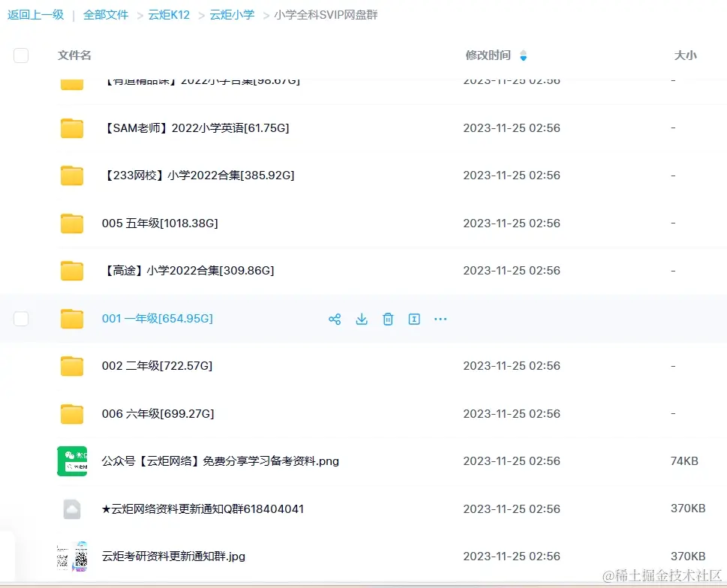This screenshot has width=727, height=588.
Task: Open the 云炬K12 breadcrumb link
Action: [x=169, y=14]
